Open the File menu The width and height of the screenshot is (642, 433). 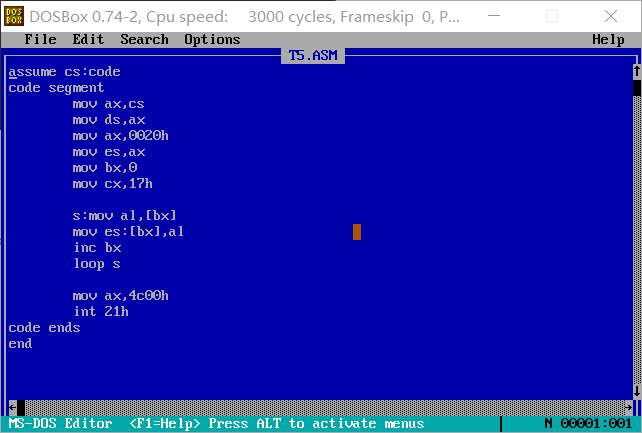pos(40,39)
